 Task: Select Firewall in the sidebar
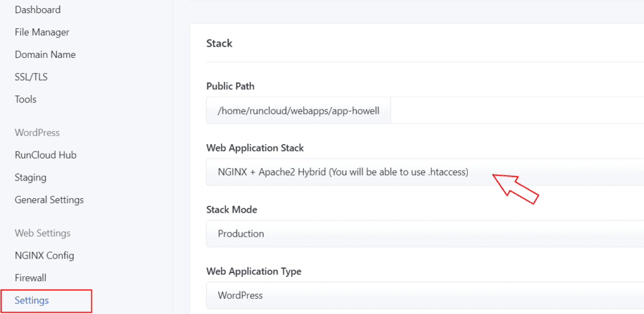31,278
